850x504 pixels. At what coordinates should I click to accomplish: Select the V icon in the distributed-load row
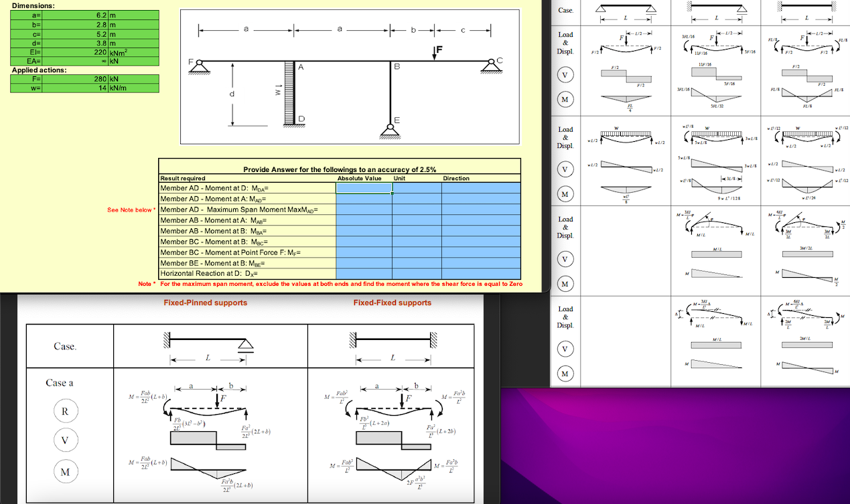coord(565,169)
